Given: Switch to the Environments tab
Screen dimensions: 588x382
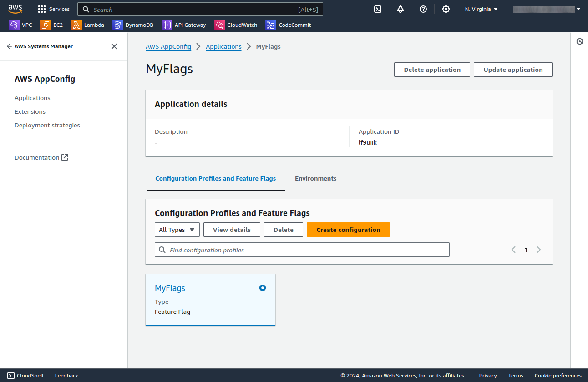Looking at the screenshot, I should tap(315, 178).
